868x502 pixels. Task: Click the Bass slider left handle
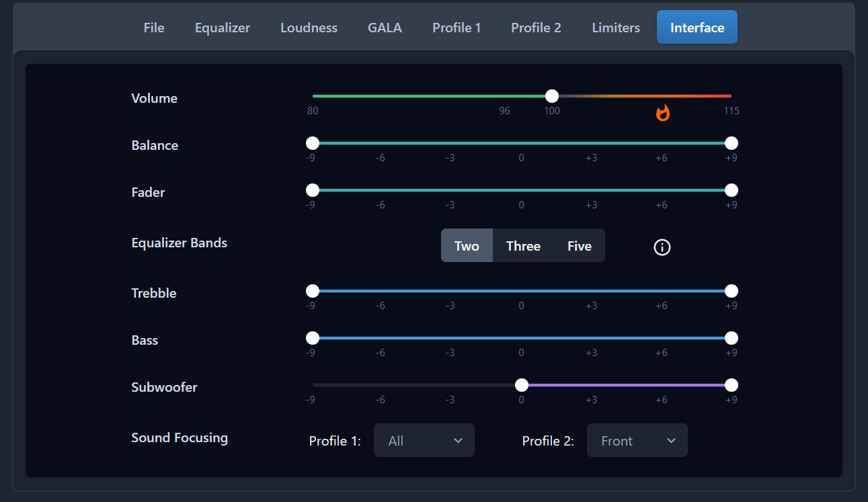coord(313,338)
